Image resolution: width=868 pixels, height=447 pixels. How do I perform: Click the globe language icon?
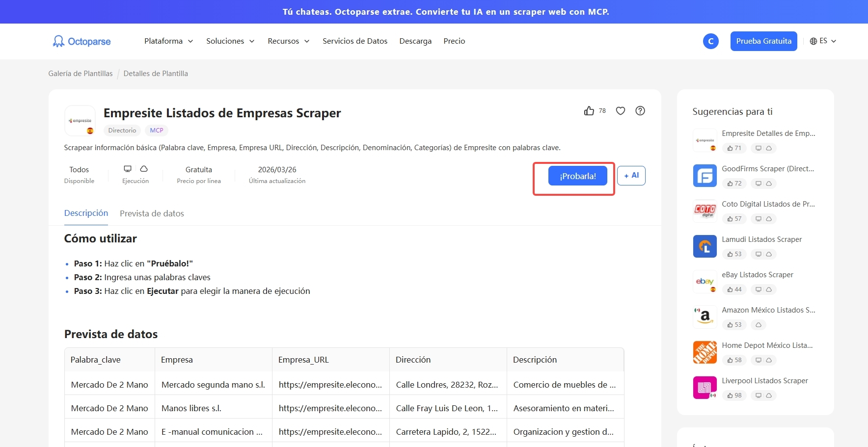814,41
